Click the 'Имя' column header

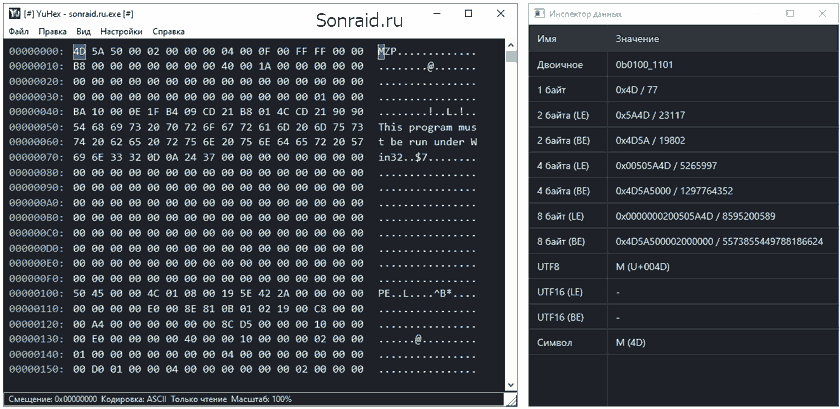(x=546, y=39)
